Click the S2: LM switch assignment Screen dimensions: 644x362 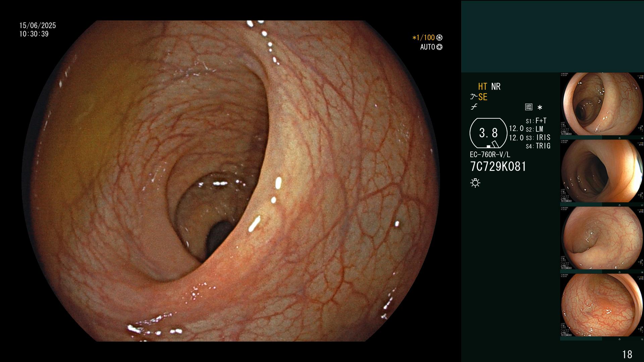pyautogui.click(x=534, y=129)
